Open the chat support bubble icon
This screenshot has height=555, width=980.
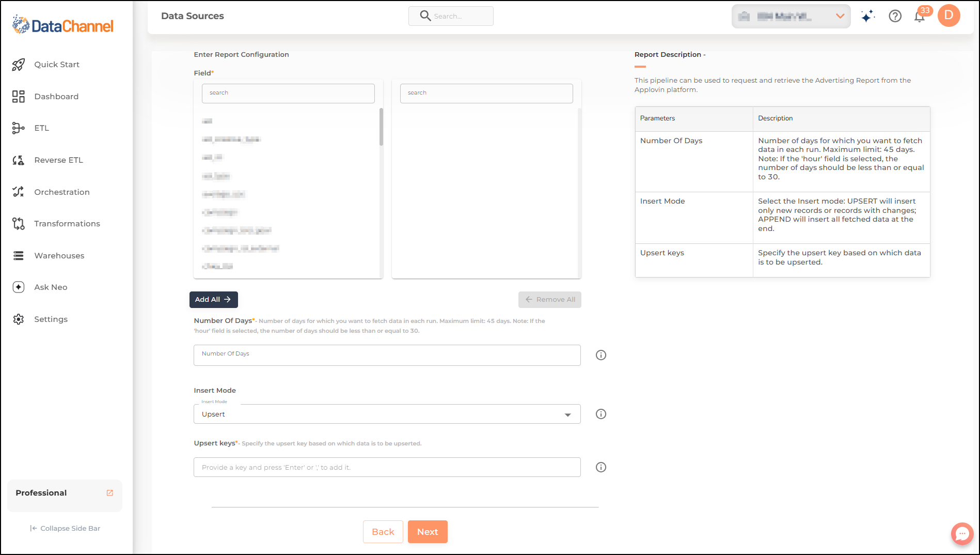962,533
